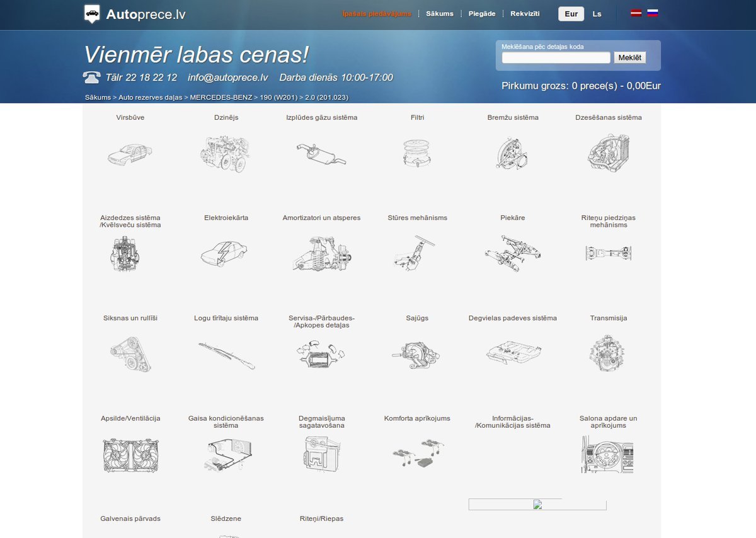
Task: Switch the site to Russian flag language
Action: click(653, 13)
